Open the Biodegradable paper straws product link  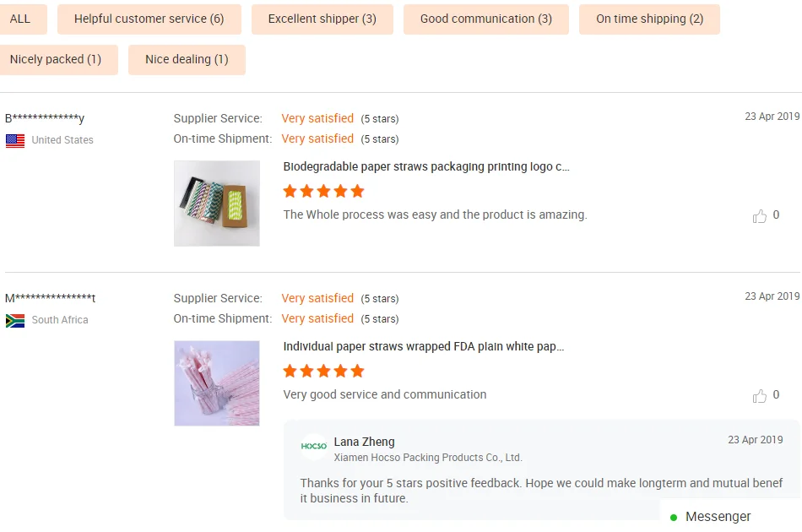tap(426, 166)
